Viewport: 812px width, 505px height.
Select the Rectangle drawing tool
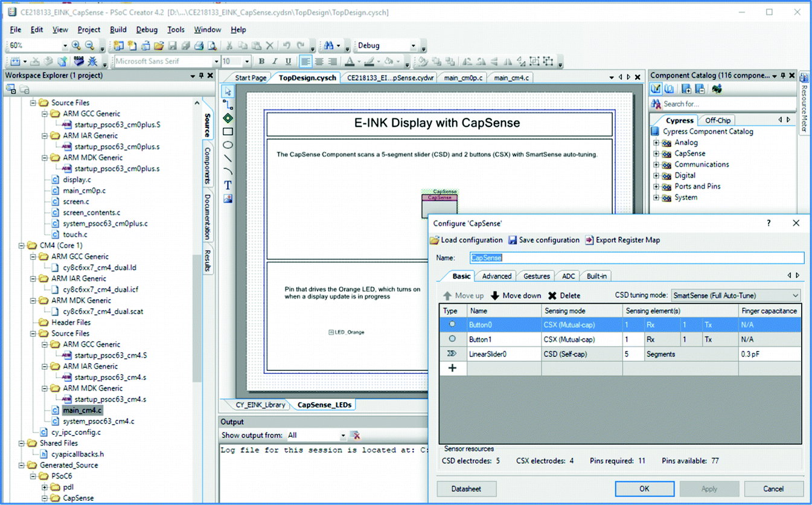228,131
